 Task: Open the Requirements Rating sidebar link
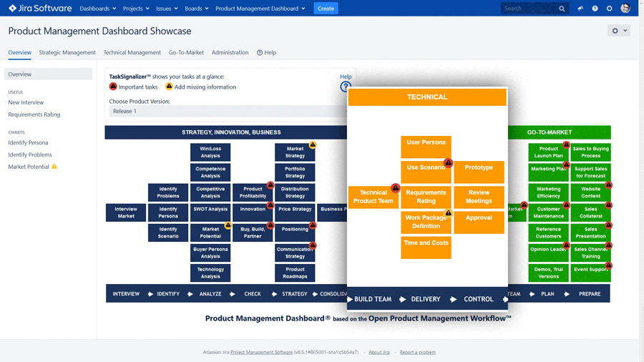34,114
